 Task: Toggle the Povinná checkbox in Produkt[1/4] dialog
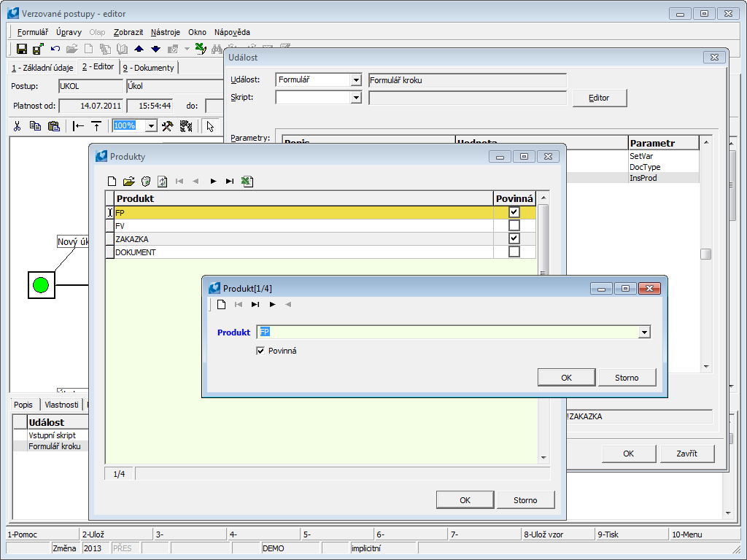260,351
